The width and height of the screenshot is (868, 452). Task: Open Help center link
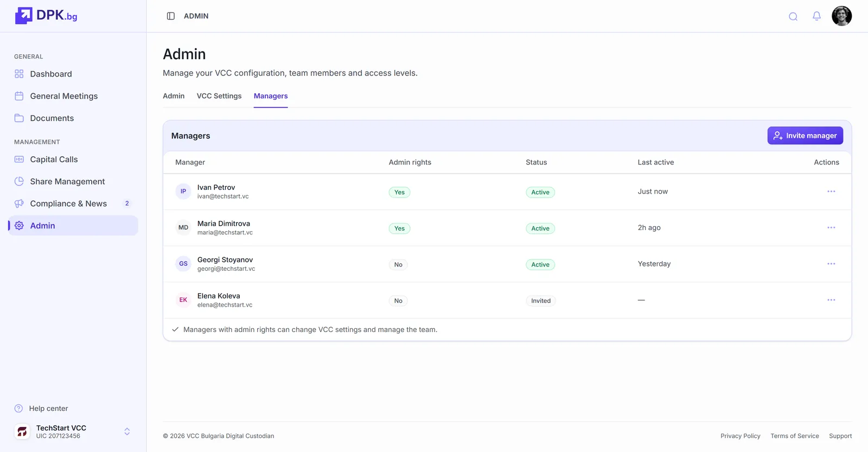point(48,409)
